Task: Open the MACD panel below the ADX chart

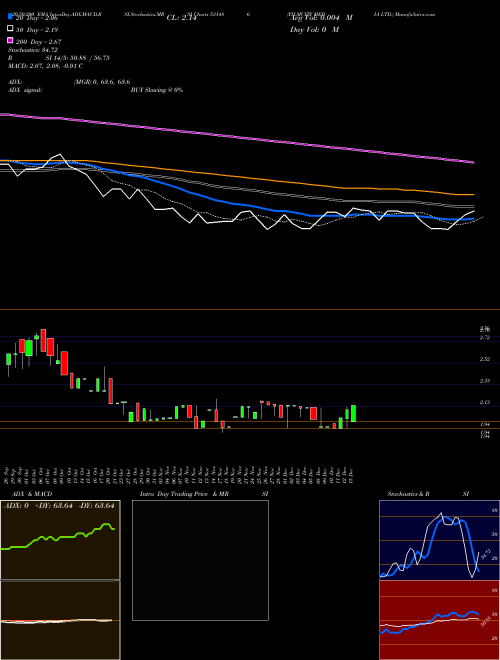Action: [x=60, y=620]
